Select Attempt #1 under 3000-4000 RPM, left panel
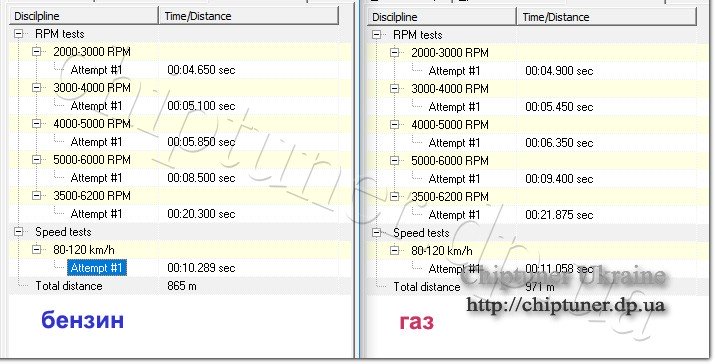The image size is (715, 364). (x=97, y=106)
